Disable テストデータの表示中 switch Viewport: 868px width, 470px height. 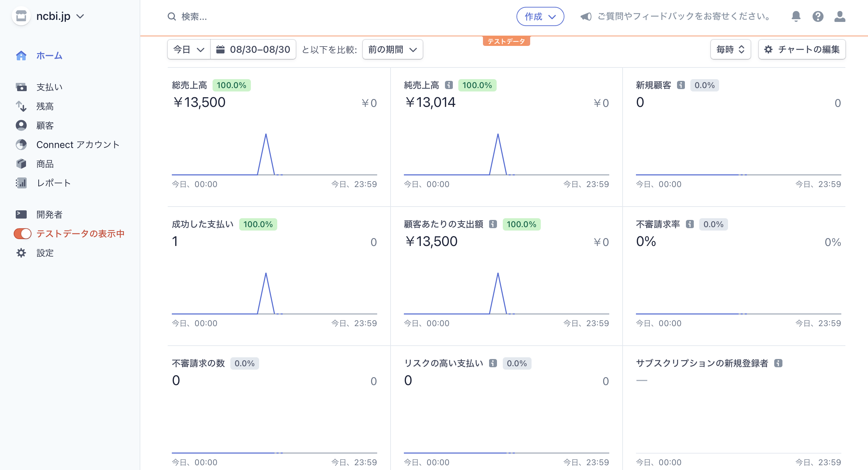point(22,234)
